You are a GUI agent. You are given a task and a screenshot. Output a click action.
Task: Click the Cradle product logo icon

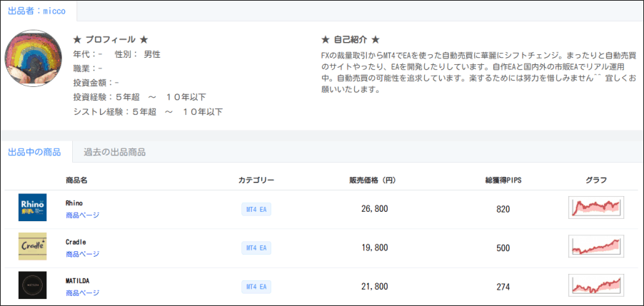click(x=33, y=246)
